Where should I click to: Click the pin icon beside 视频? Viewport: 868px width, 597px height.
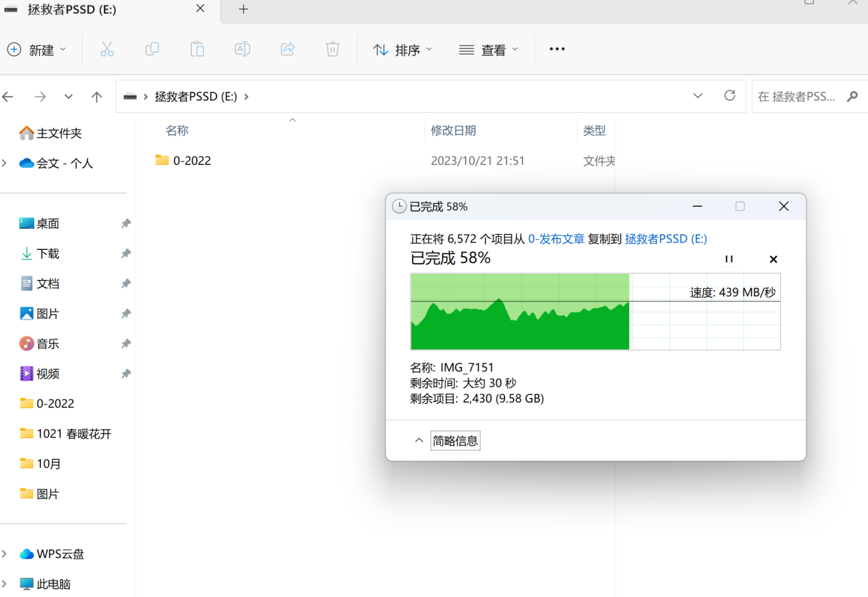coord(126,374)
